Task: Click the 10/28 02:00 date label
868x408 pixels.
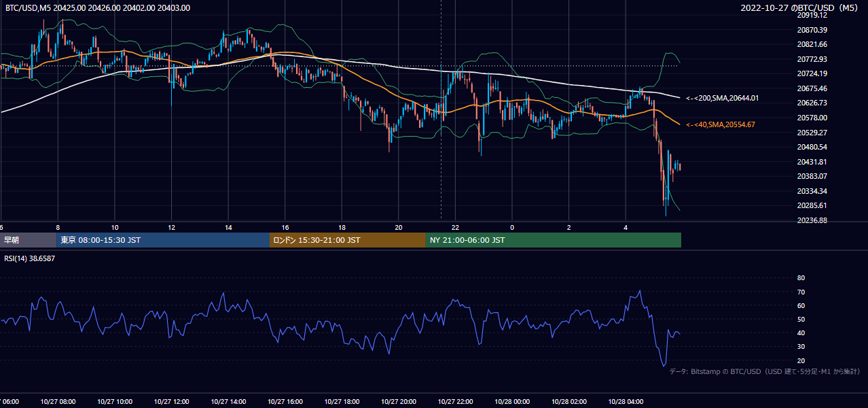Action: click(569, 401)
